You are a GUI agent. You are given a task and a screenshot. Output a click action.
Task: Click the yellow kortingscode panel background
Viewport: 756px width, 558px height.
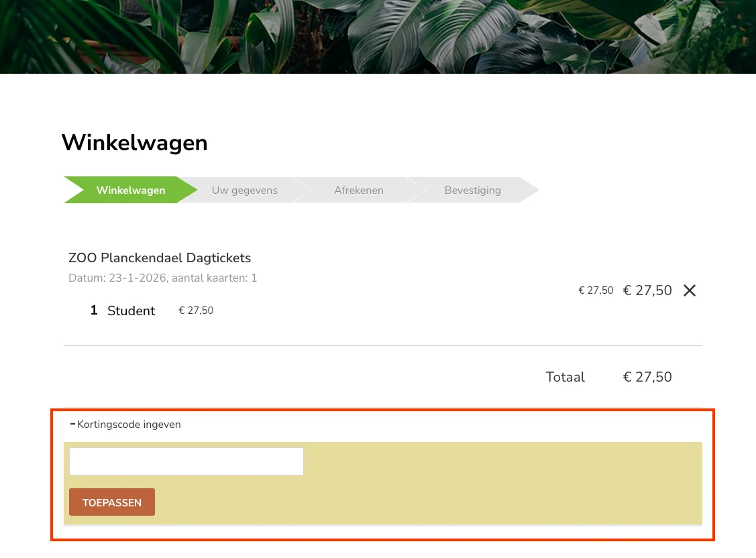[503, 483]
